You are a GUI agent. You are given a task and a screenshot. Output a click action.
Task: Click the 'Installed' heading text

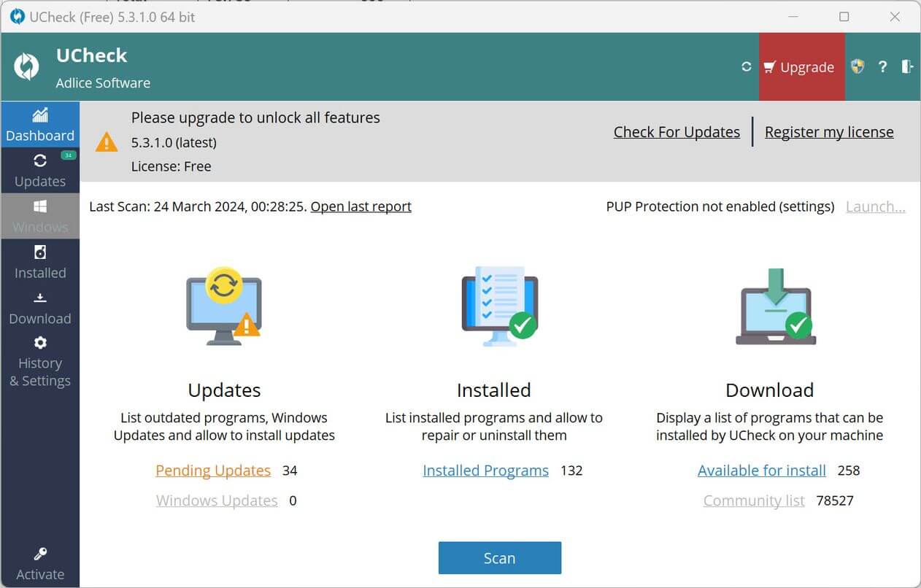click(x=494, y=390)
